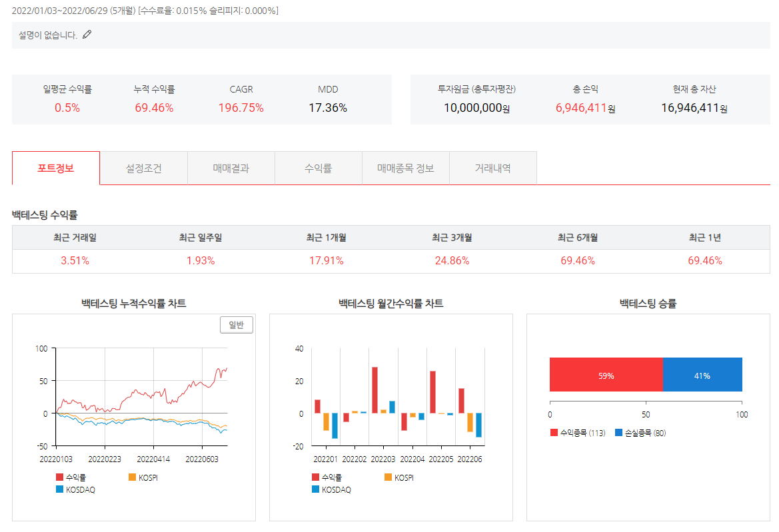779x532 pixels.
Task: Click the 20220414 axis label on cumulative chart
Action: [153, 459]
